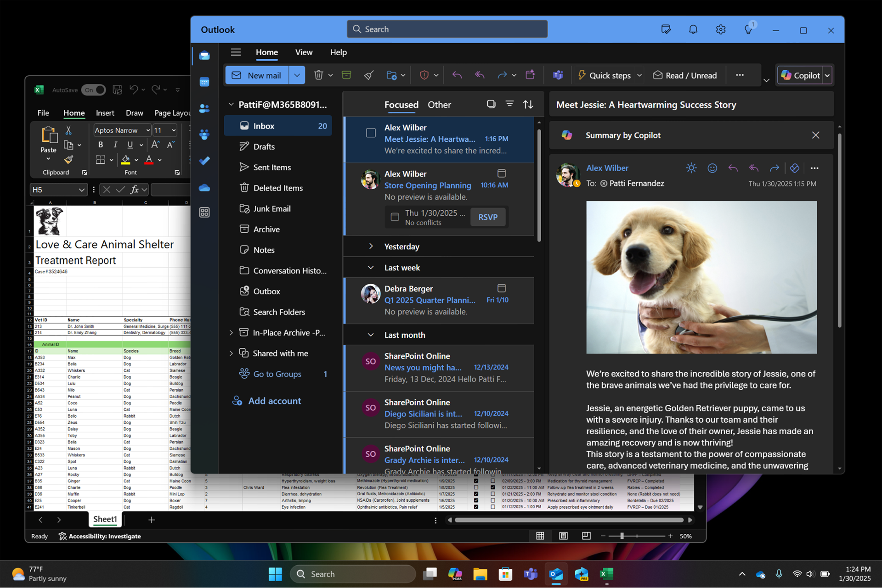This screenshot has height=588, width=882.
Task: Click the Add account link
Action: (274, 401)
